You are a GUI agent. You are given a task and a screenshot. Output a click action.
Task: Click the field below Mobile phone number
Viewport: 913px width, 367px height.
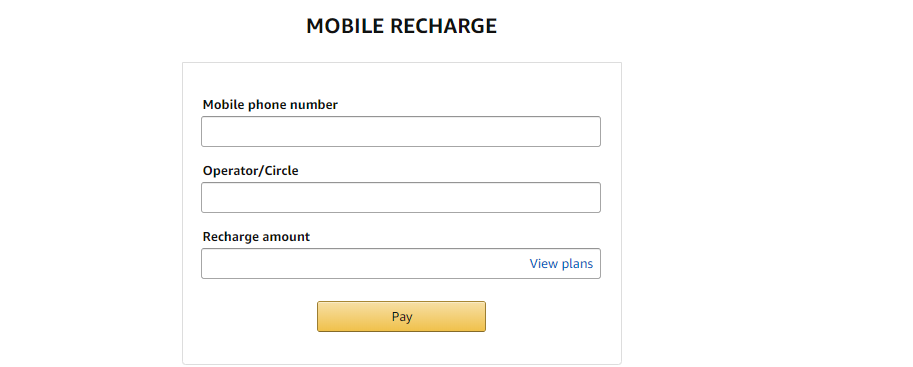point(401,132)
